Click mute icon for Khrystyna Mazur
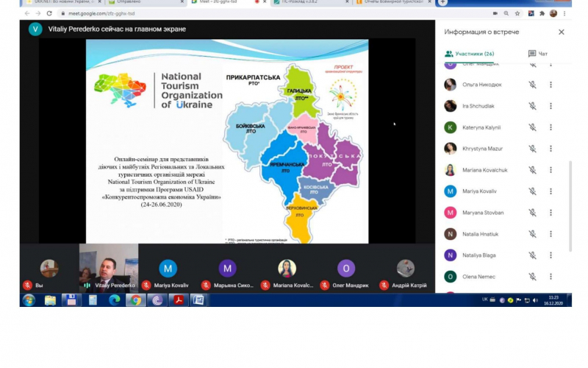This screenshot has width=588, height=368. coord(532,149)
